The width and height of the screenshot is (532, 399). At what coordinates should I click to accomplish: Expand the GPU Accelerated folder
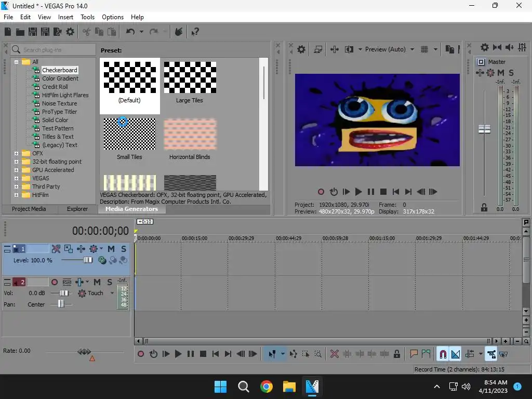16,170
